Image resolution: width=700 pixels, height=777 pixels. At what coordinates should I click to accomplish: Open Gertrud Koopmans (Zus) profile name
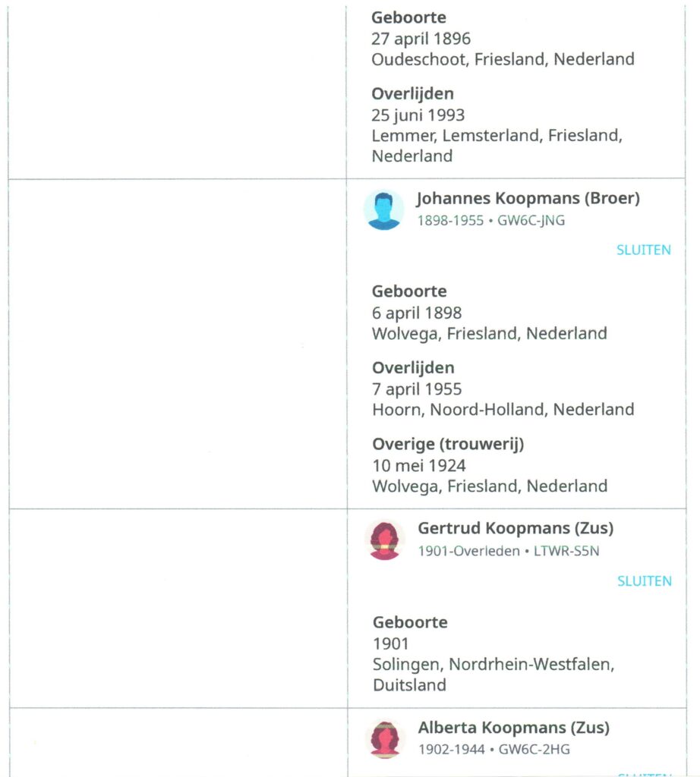click(516, 528)
